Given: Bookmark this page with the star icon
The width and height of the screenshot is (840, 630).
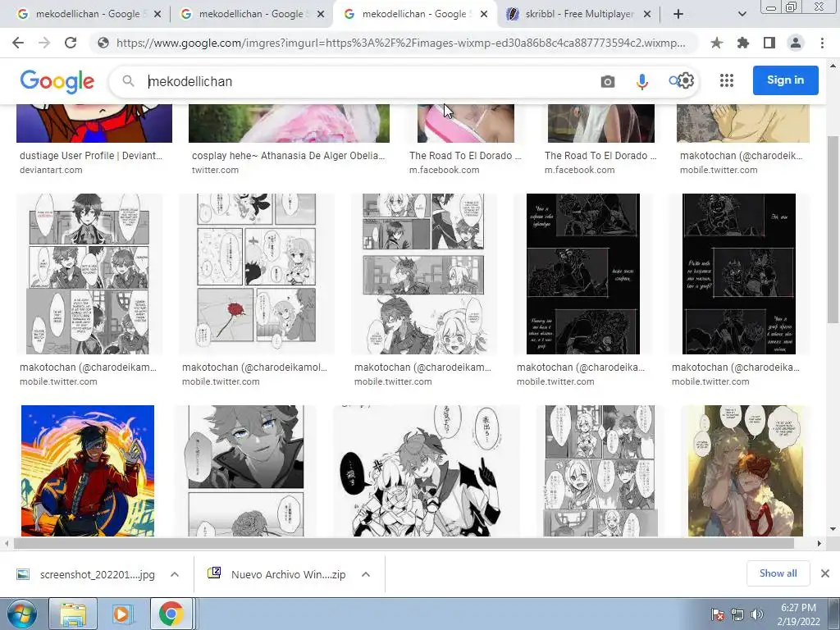Looking at the screenshot, I should pyautogui.click(x=716, y=43).
